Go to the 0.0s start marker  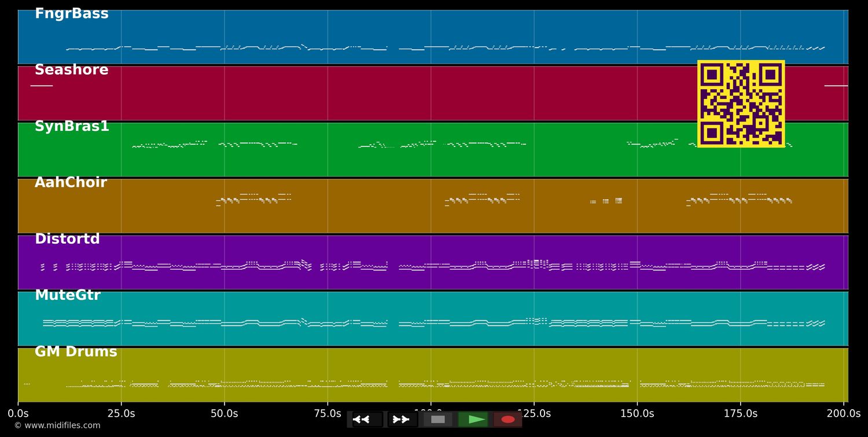pyautogui.click(x=18, y=414)
